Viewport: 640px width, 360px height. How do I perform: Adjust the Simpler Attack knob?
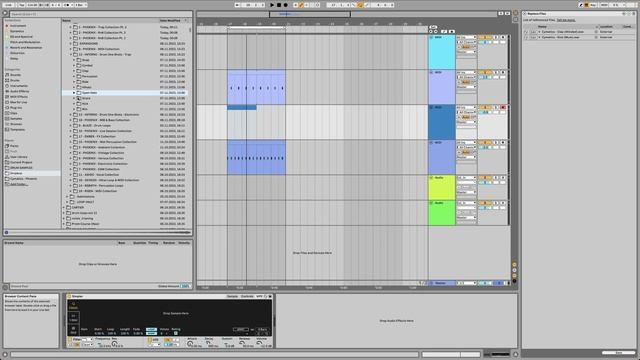pyautogui.click(x=190, y=344)
